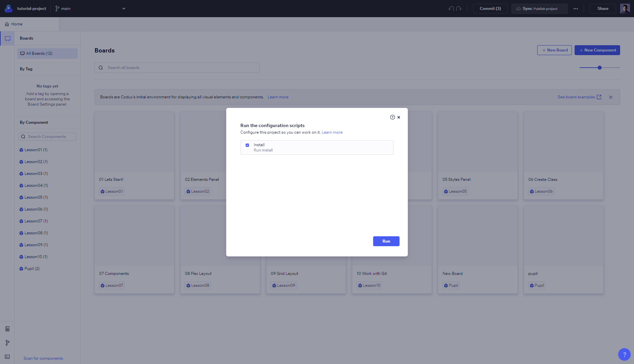Click the New Component button
Screen dimensions: 634x364
pos(597,50)
